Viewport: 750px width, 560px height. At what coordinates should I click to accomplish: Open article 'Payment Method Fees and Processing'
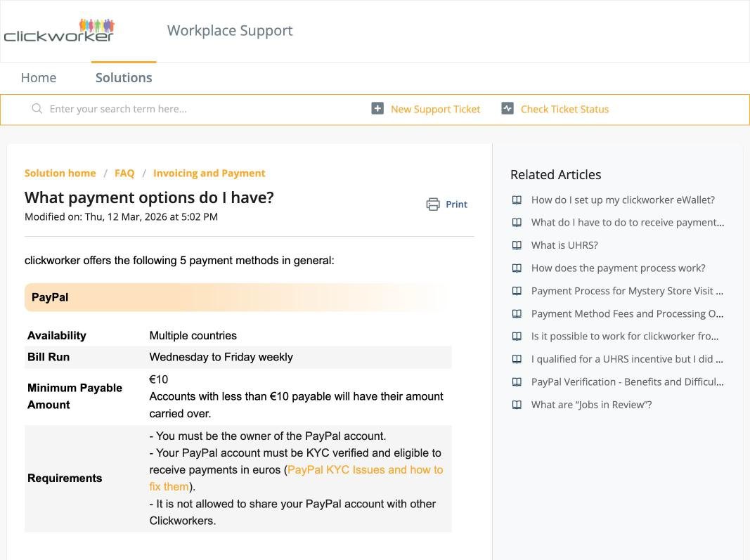[627, 313]
